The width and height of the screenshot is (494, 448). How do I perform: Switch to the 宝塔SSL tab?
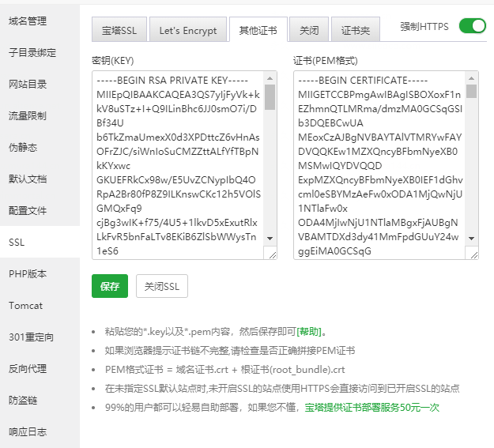118,31
